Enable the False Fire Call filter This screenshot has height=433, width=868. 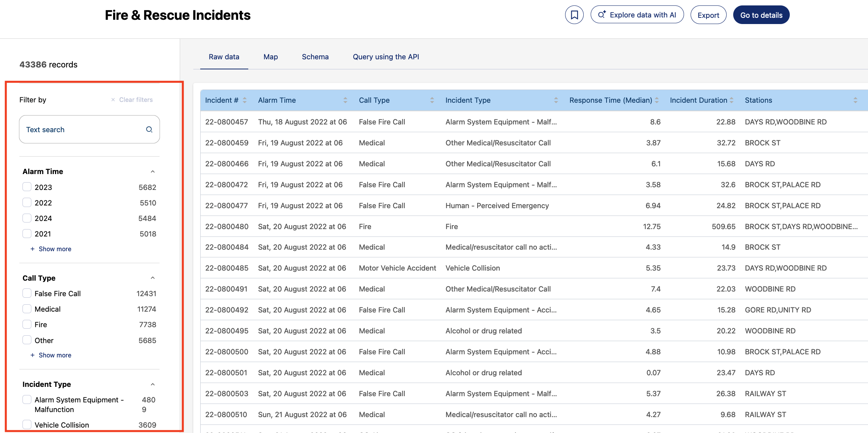[27, 293]
